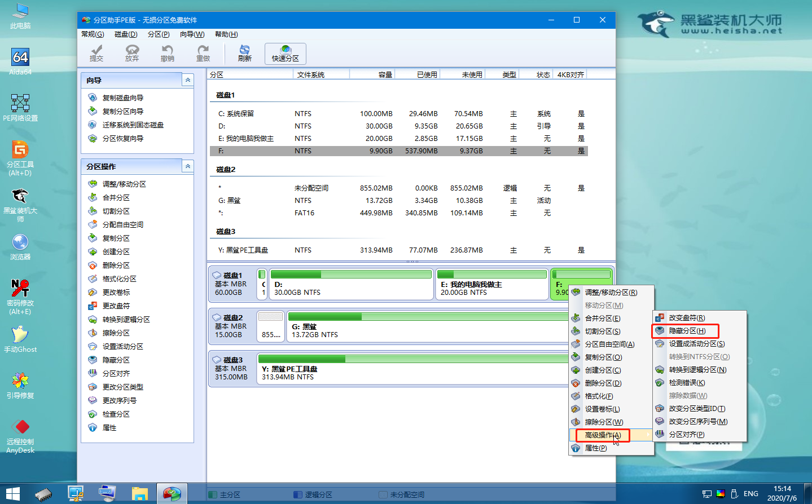Open the 向导(W) menu
The height and width of the screenshot is (504, 812).
click(x=192, y=34)
